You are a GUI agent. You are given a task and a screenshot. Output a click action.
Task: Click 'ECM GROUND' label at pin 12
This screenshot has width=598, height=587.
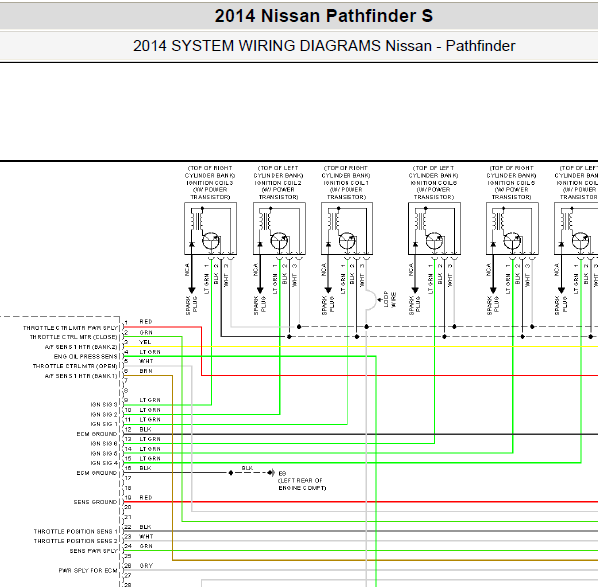(97, 434)
